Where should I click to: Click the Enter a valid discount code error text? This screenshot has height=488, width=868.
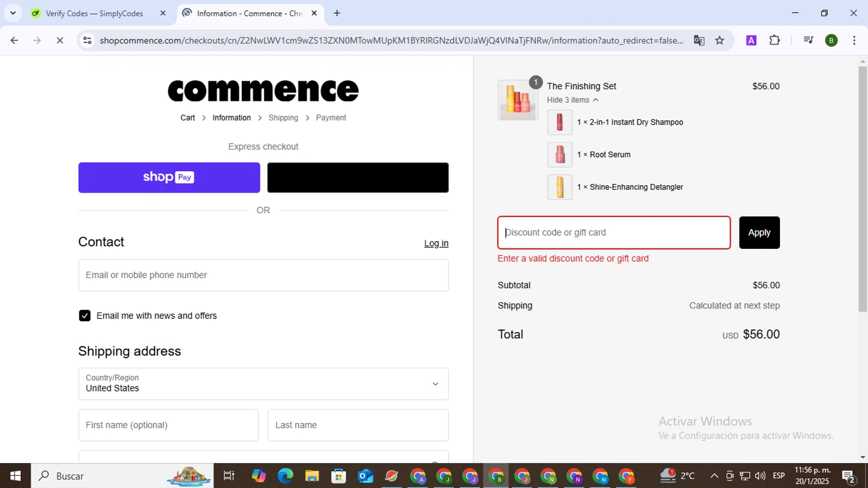point(573,259)
